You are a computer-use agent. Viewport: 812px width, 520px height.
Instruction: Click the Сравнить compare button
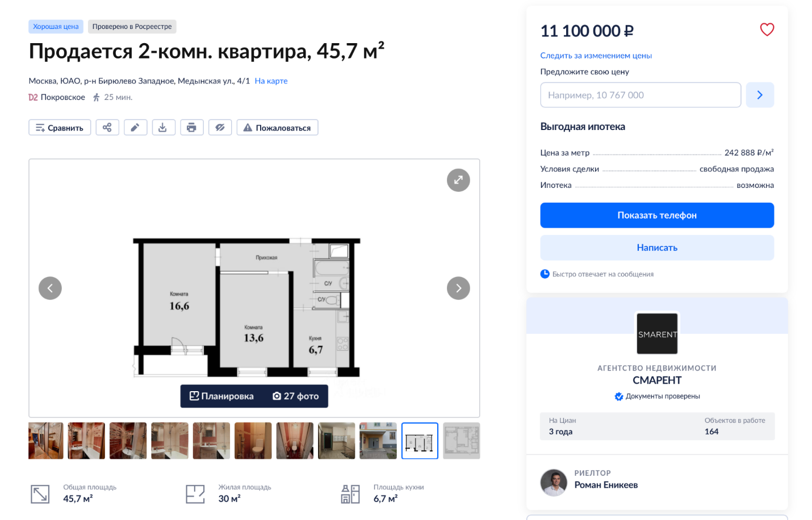point(60,128)
